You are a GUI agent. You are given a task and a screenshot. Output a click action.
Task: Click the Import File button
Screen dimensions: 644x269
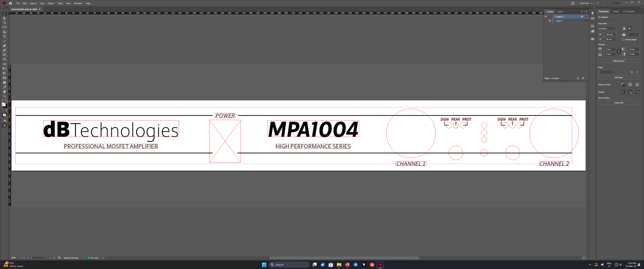tap(619, 103)
